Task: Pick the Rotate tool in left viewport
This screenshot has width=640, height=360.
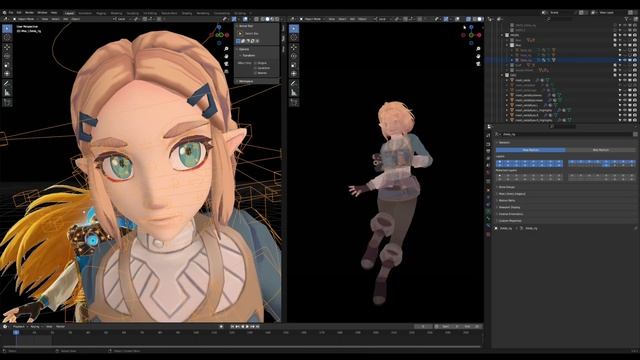Action: coord(7,56)
